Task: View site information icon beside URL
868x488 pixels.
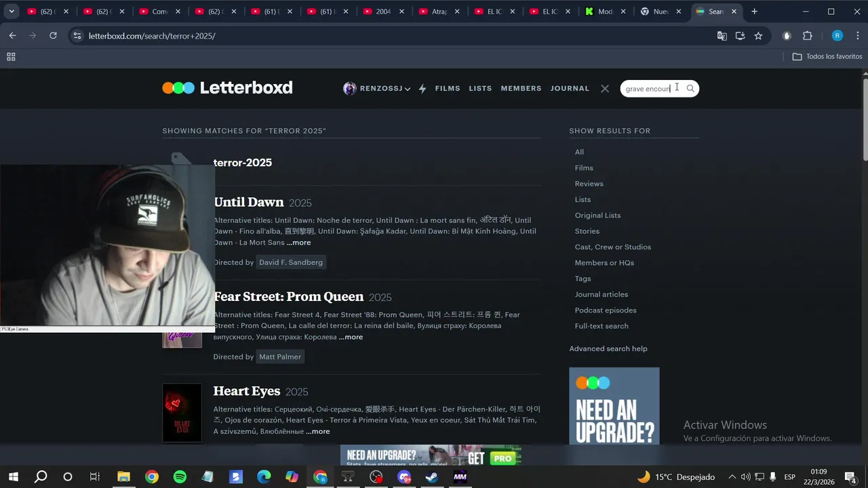Action: pos(77,36)
